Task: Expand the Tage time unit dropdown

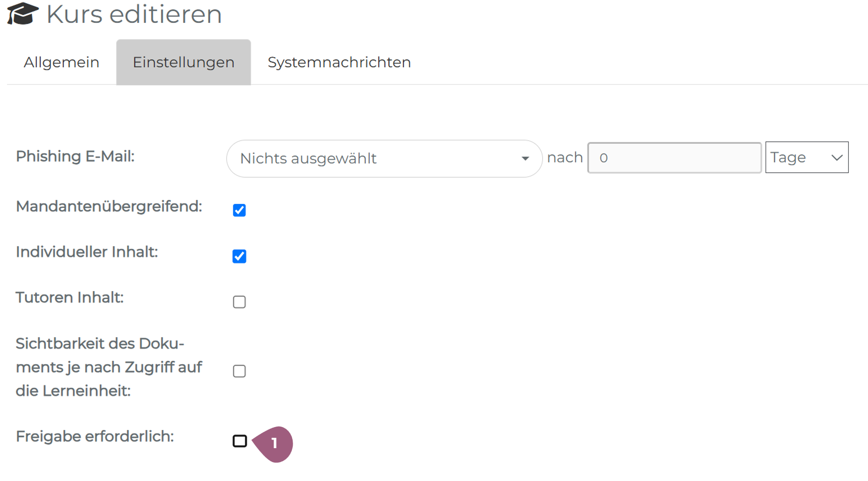Action: click(x=806, y=157)
